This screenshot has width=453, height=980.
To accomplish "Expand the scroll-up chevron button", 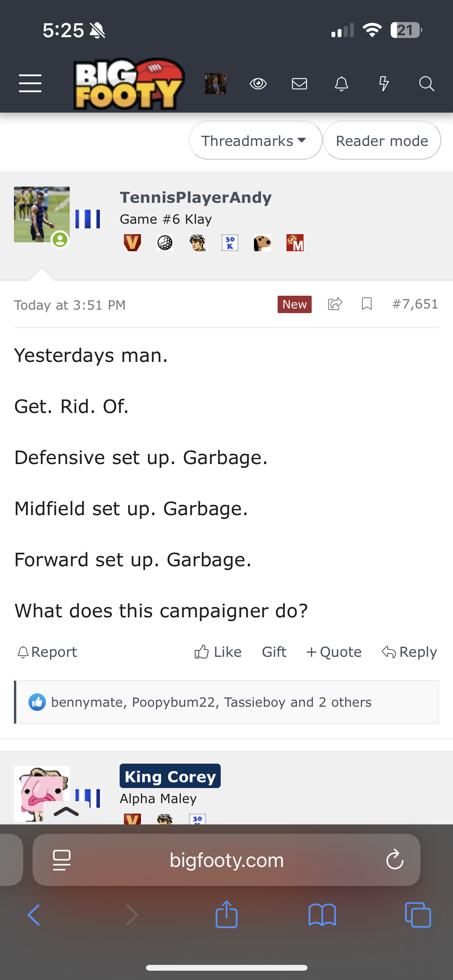I will tap(66, 812).
